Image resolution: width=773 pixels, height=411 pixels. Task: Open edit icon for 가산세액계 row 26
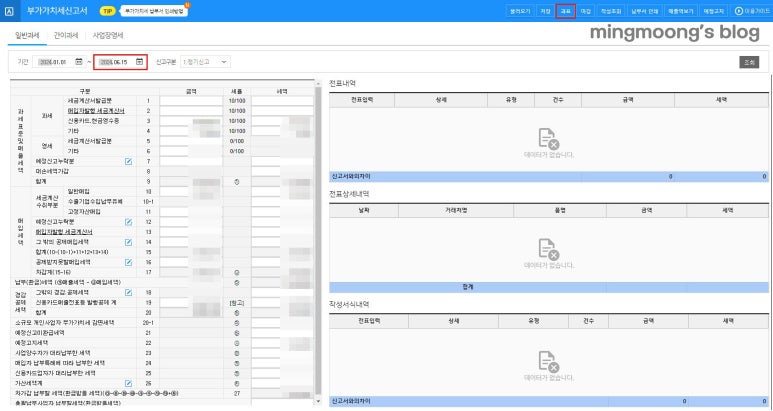tap(128, 383)
